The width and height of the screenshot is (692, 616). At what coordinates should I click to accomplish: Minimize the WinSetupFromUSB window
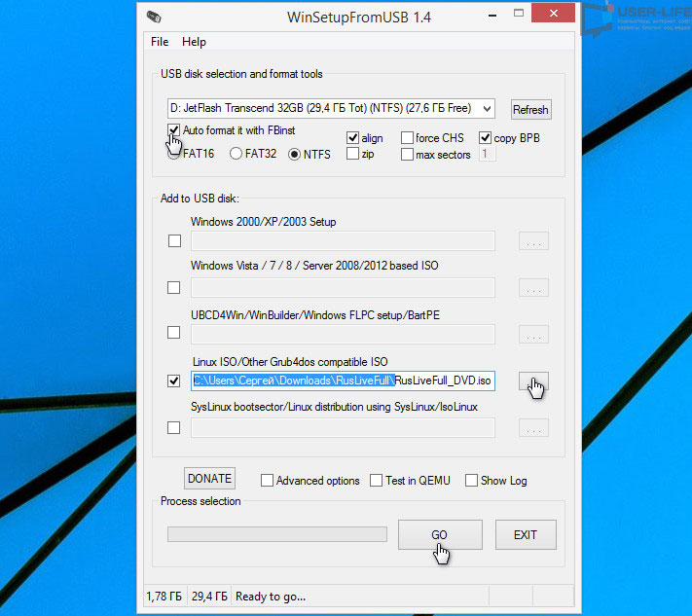(492, 15)
